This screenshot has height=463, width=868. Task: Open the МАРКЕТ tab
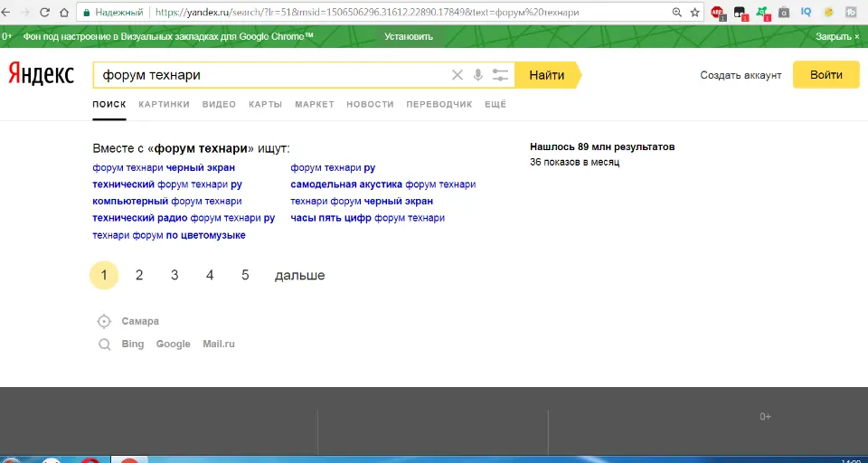314,104
